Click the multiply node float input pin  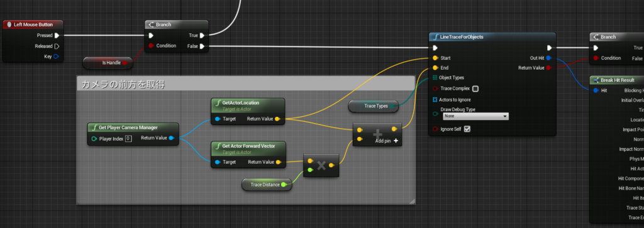pyautogui.click(x=310, y=170)
